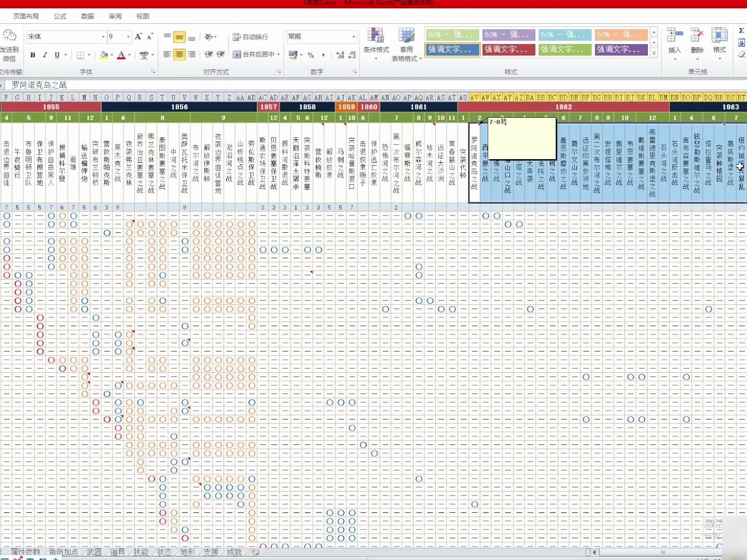747x560 pixels.
Task: Apply the red font color
Action: tap(121, 55)
